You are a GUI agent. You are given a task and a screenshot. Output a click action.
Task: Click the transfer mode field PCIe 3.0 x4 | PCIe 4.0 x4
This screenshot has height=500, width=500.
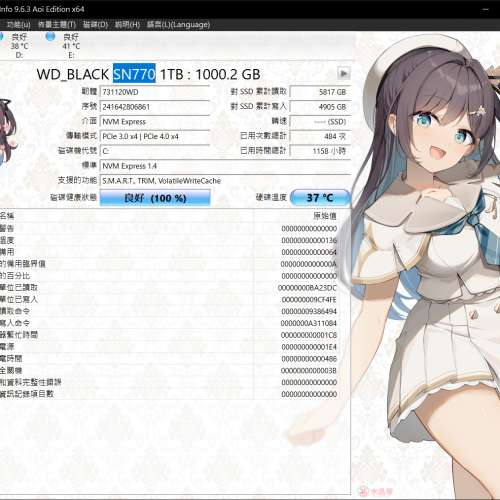click(155, 136)
